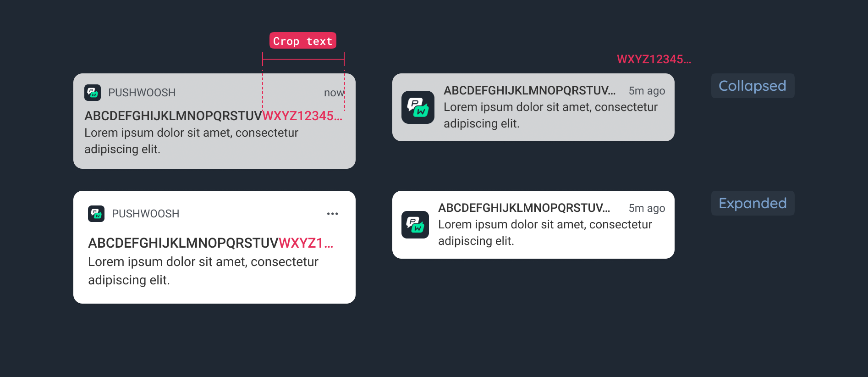Click the Lorem ipsum body text in the gray left notification
The height and width of the screenshot is (377, 868).
pyautogui.click(x=191, y=141)
